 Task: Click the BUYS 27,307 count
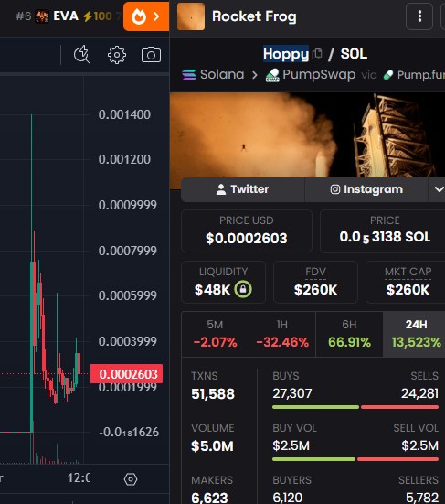pyautogui.click(x=292, y=393)
